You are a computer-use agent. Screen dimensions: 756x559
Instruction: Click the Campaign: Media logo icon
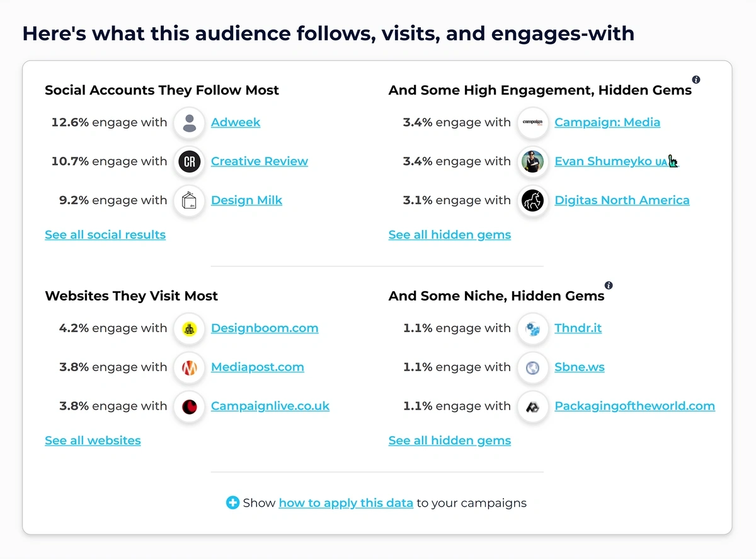click(532, 122)
